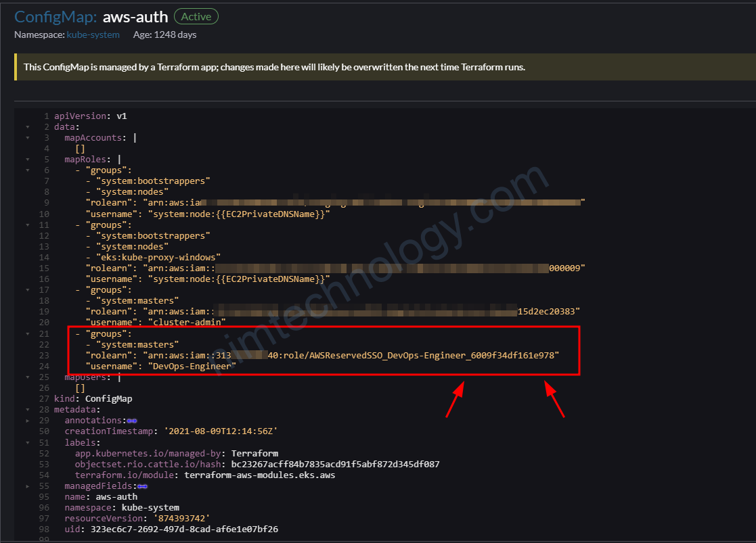The image size is (756, 543).
Task: Collapse the mapRoles section fold arrow
Action: click(27, 160)
